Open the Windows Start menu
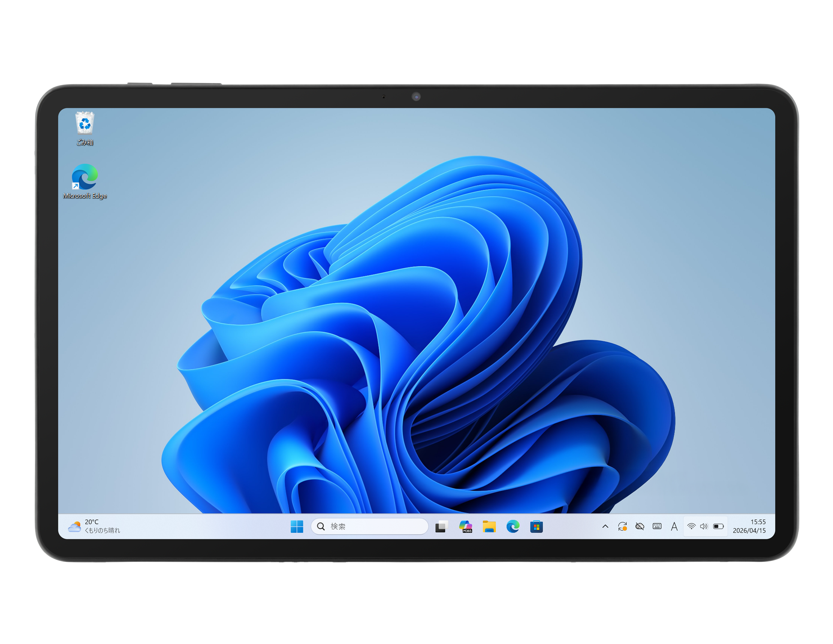Viewport: 833px width, 644px height. tap(297, 527)
